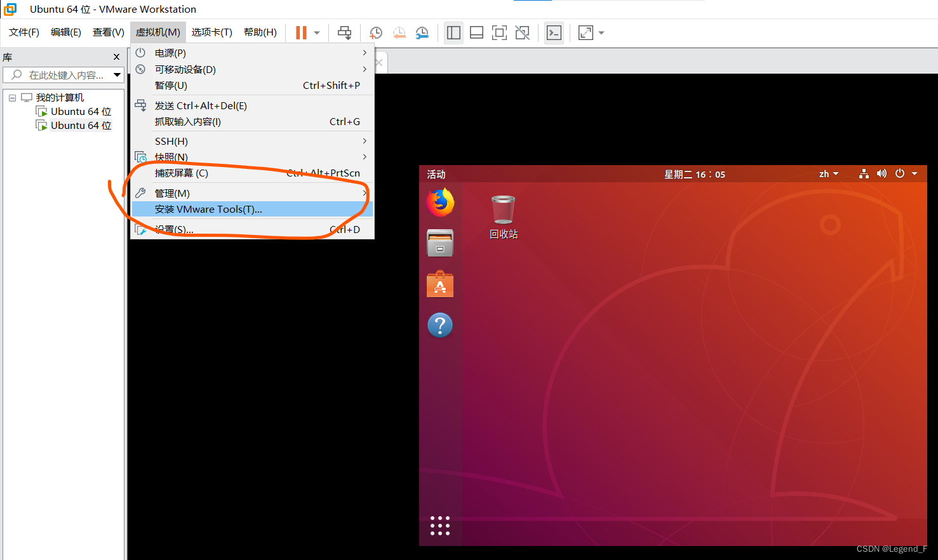Click the send Ctrl+Alt+Del toolbar icon
Screen dimensions: 938x560
344,32
